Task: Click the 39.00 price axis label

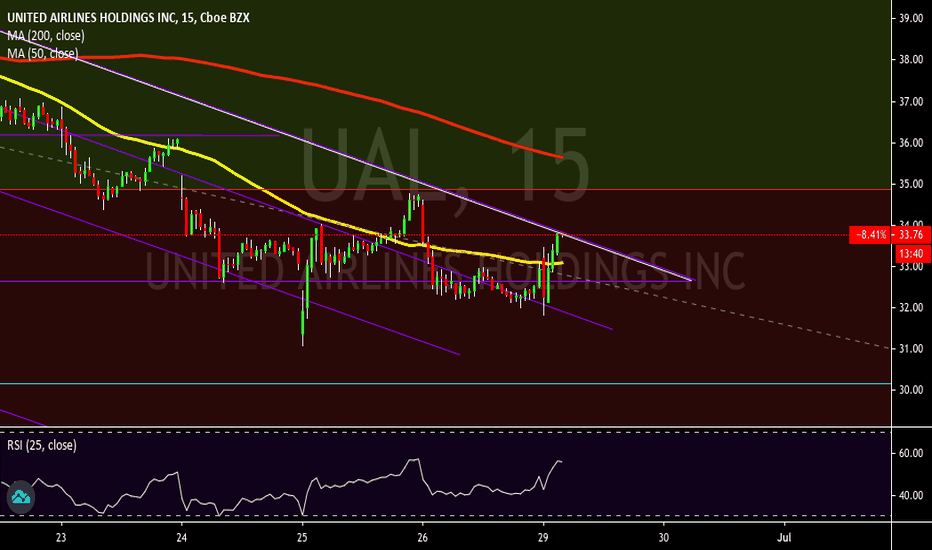Action: click(911, 18)
